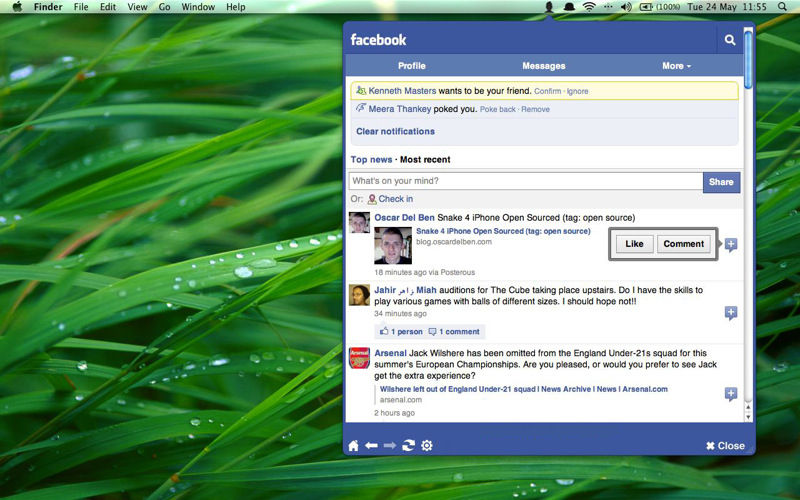Click the Like button

pyautogui.click(x=634, y=244)
